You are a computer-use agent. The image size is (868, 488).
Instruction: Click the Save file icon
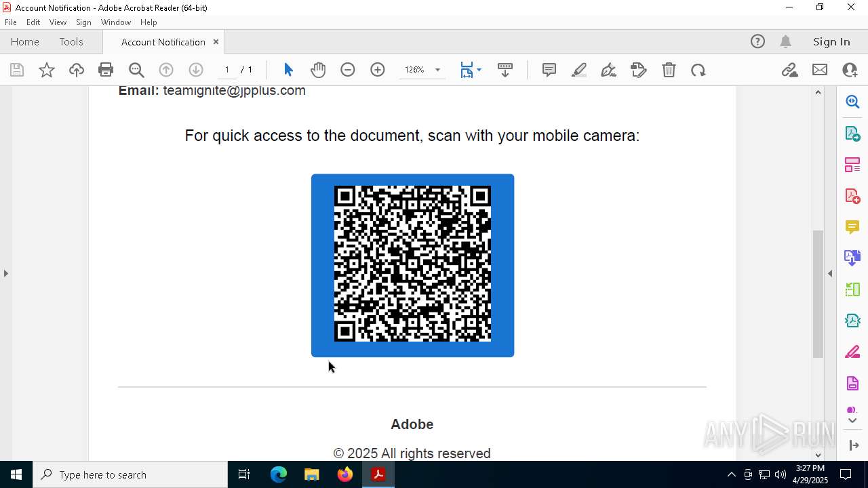coord(17,70)
